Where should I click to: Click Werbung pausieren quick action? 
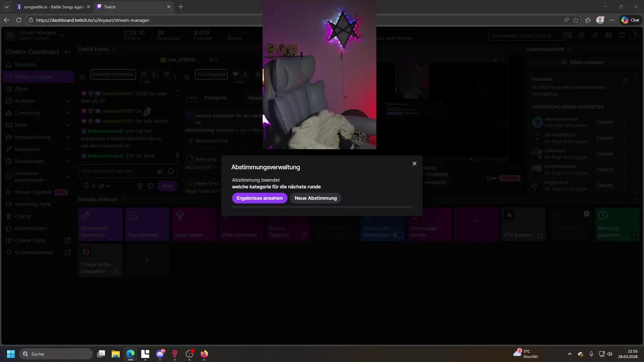click(x=617, y=224)
